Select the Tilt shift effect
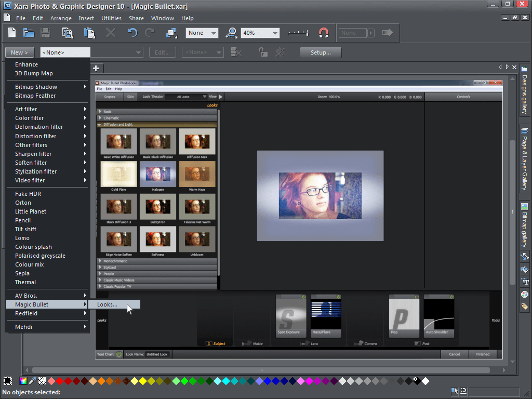532x399 pixels. 47,229
